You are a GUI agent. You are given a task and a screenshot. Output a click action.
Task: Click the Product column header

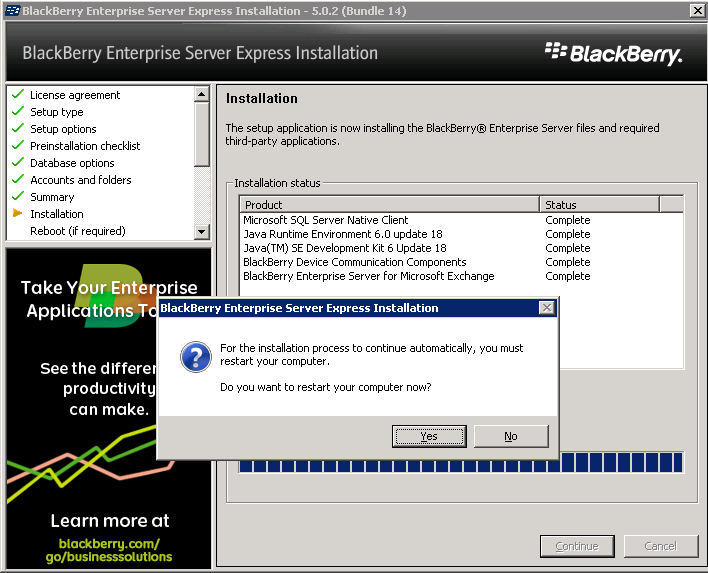click(x=390, y=205)
